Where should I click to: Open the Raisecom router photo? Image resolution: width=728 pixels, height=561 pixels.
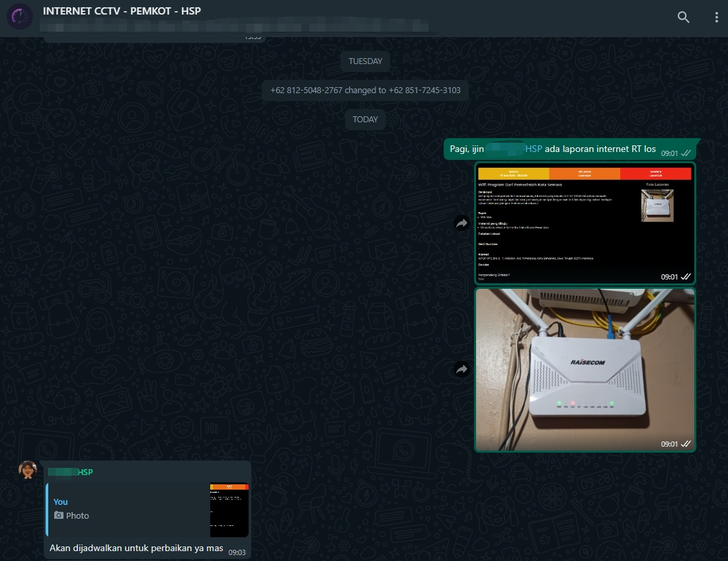(585, 369)
